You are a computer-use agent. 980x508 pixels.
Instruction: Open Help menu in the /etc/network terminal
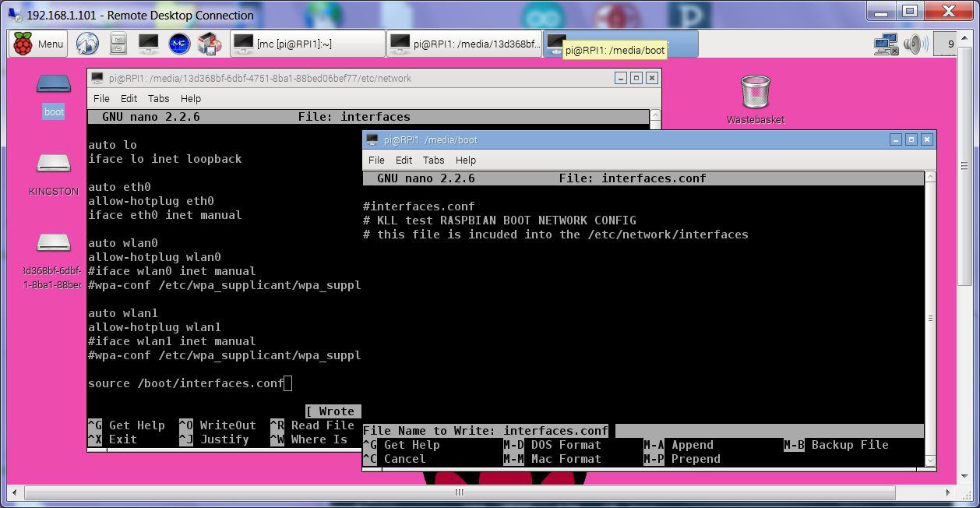point(191,99)
